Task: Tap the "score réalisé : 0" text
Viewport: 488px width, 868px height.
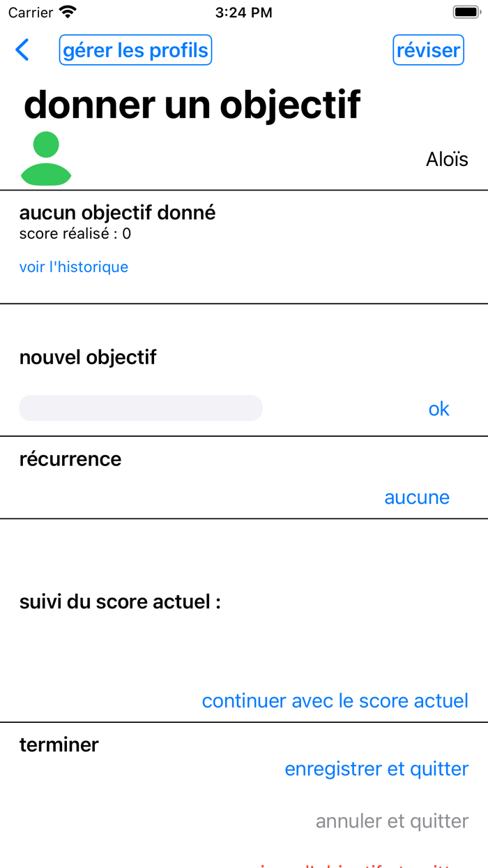Action: pyautogui.click(x=75, y=234)
